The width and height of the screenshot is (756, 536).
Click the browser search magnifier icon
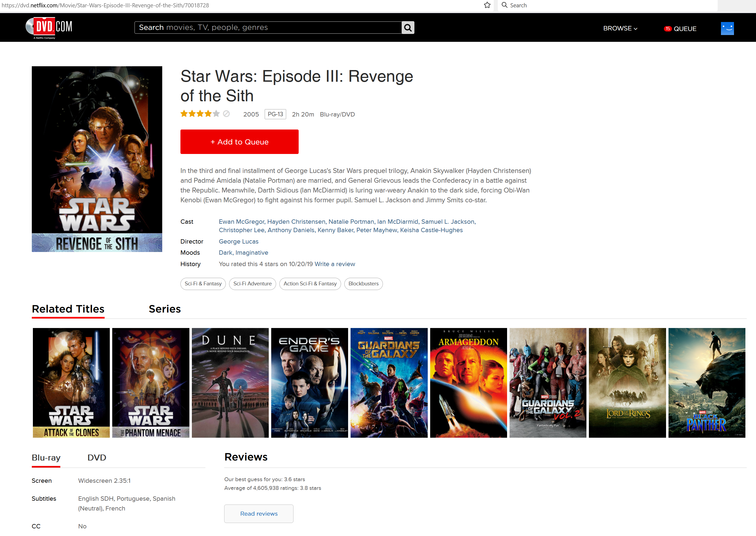point(504,5)
